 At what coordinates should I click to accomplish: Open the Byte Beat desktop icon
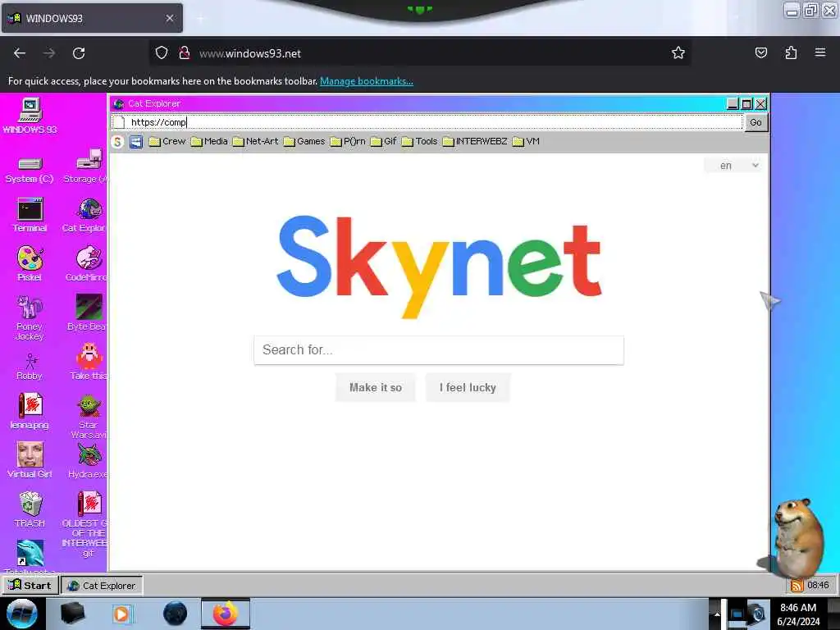88,313
